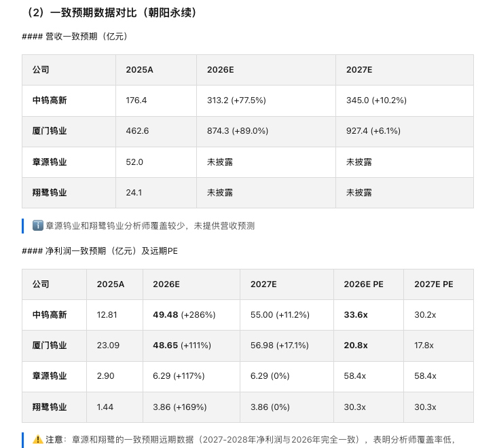
Task: Click the warning note text about 章源和翔鹭
Action: click(x=250, y=439)
